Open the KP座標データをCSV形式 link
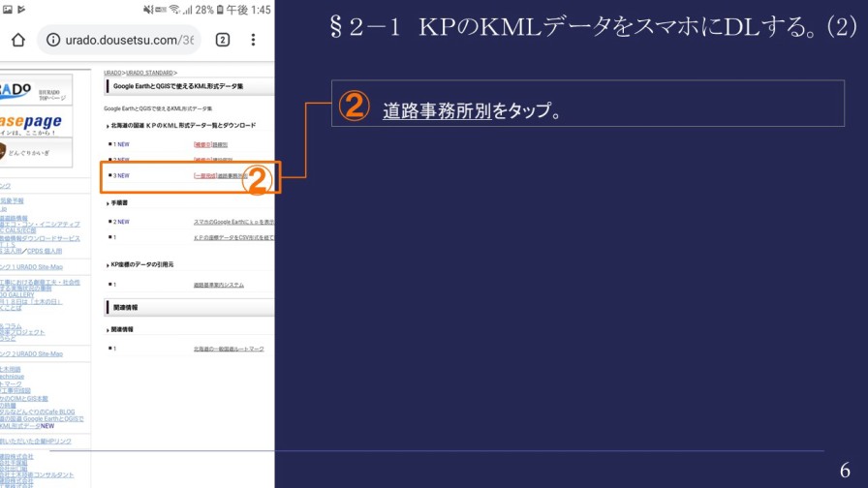The width and height of the screenshot is (868, 488). pyautogui.click(x=232, y=237)
